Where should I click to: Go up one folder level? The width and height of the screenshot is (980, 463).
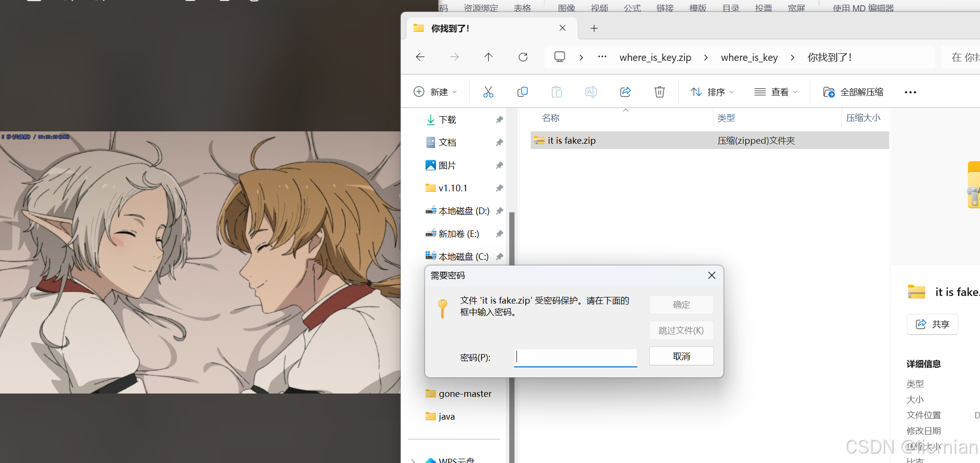488,57
